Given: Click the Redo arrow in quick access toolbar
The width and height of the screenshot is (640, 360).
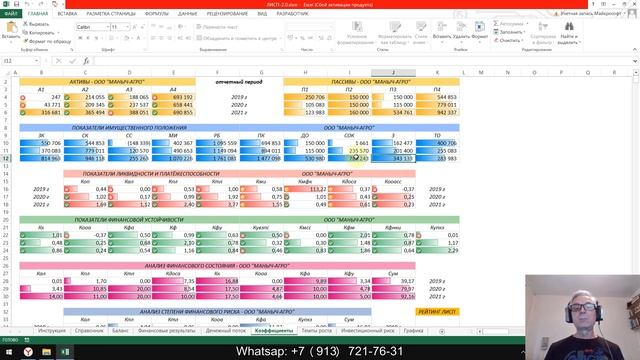Looking at the screenshot, I should 41,4.
